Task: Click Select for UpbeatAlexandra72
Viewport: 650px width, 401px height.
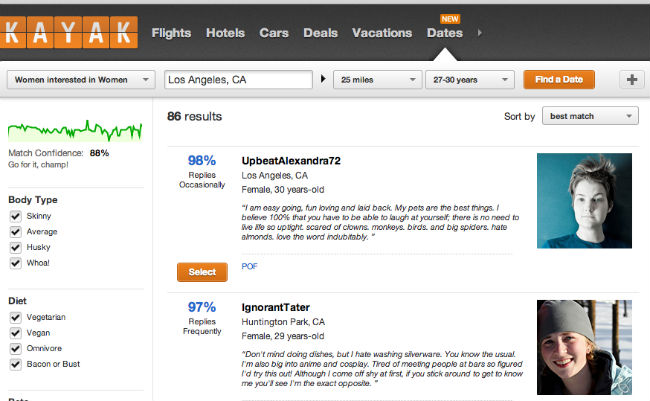Action: click(x=202, y=272)
